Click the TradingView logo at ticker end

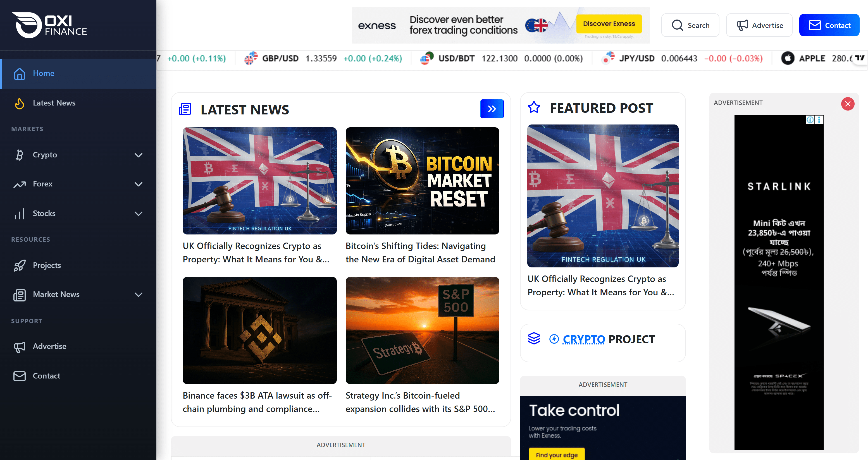pyautogui.click(x=860, y=58)
